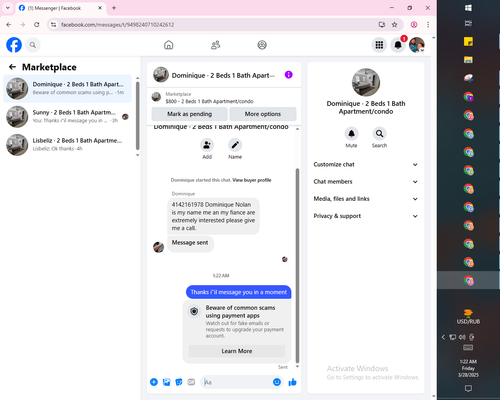The width and height of the screenshot is (500, 400).
Task: Open the Facebook menu grid icon
Action: [379, 45]
